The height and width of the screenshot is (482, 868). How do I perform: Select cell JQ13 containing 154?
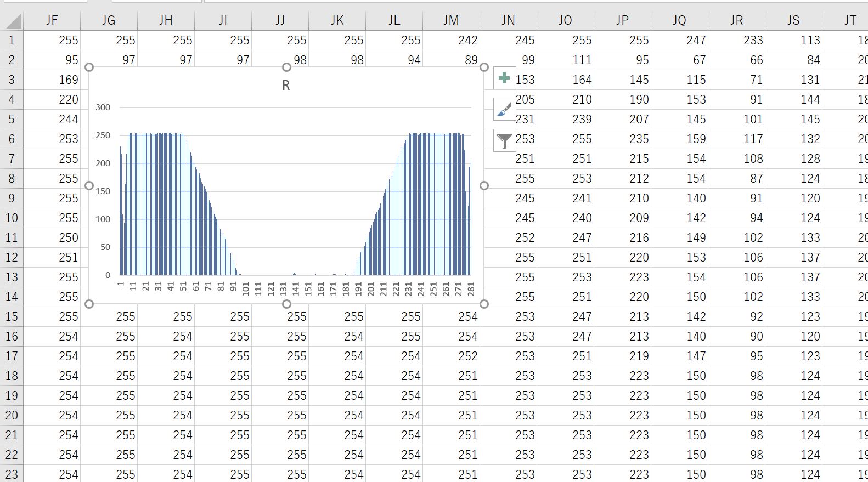coord(679,277)
